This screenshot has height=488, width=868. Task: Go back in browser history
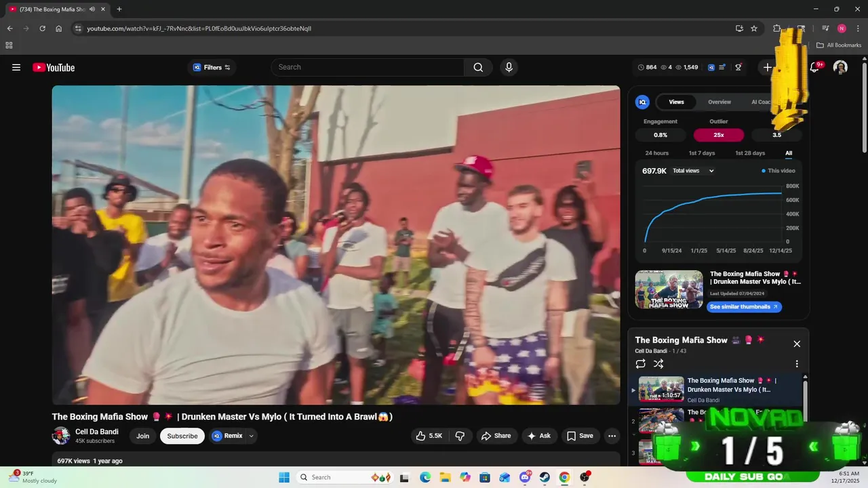coord(10,28)
